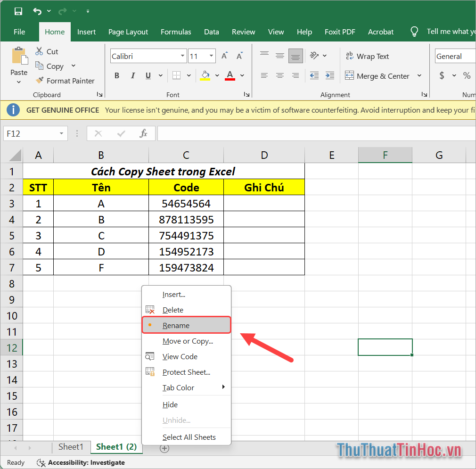Open the Formulas tab
Screen dimensions: 476x469
[176, 32]
